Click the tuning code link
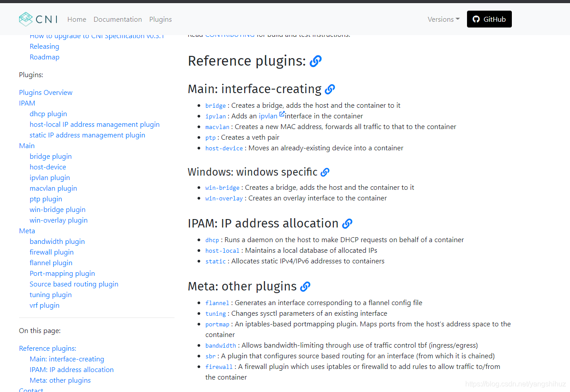Image resolution: width=570 pixels, height=392 pixels. [216, 314]
